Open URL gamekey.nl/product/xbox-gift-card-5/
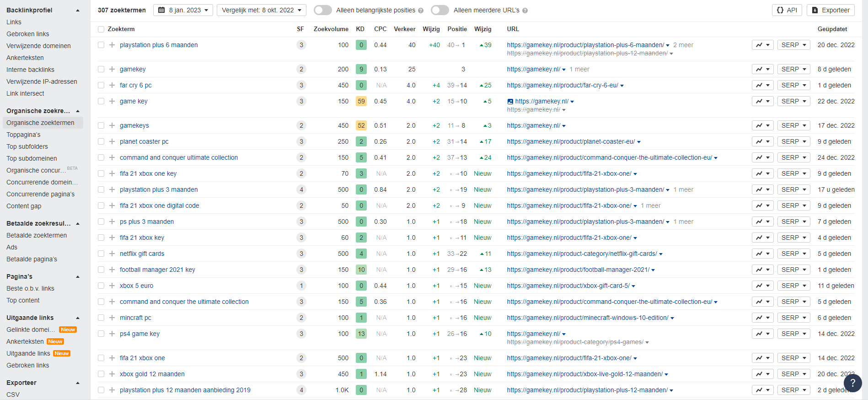This screenshot has height=400, width=868. coord(568,286)
